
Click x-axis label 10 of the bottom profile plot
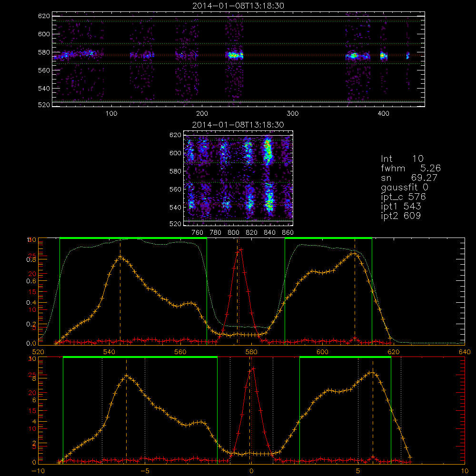(465, 471)
